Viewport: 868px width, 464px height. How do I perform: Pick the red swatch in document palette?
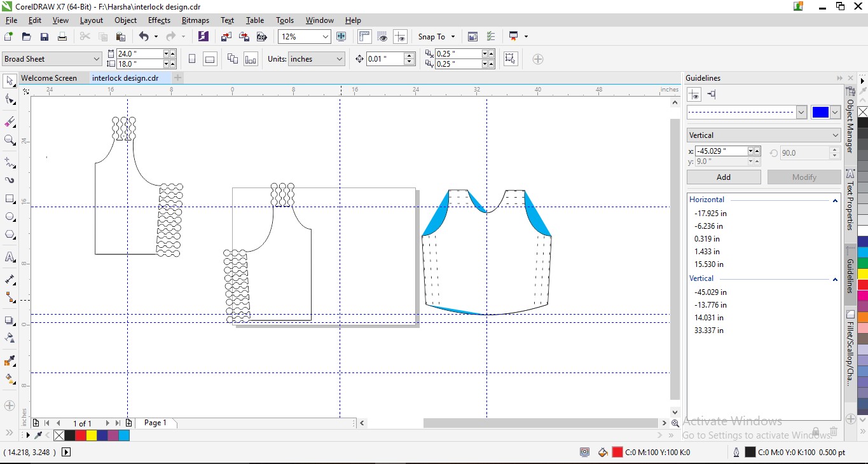(81, 435)
